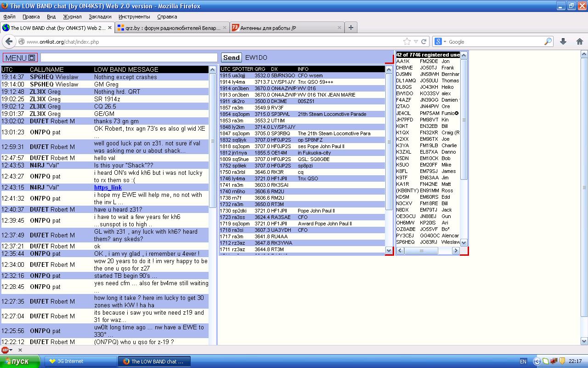Open the Инструменты menu

[x=134, y=17]
